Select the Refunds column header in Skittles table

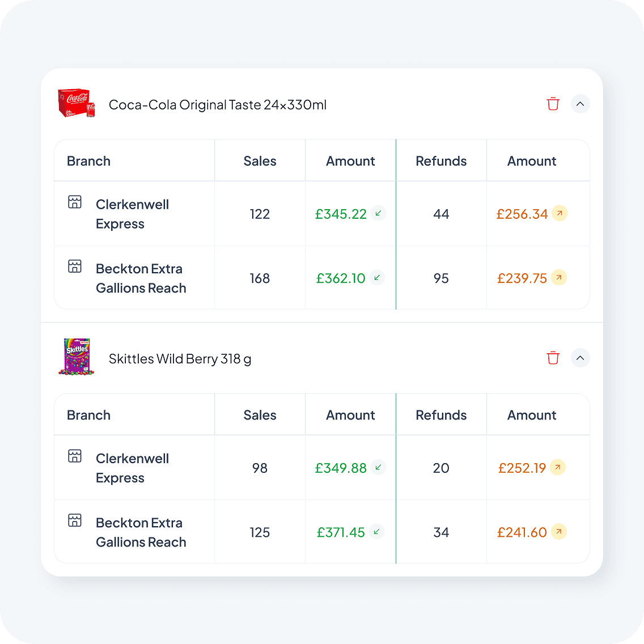[x=441, y=415]
